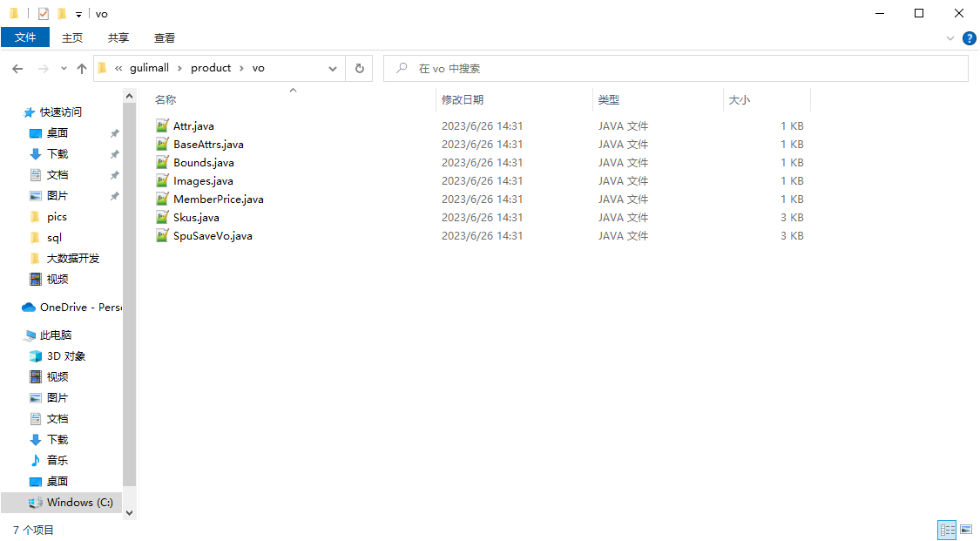This screenshot has height=541, width=980.
Task: Switch to the 查看 ribbon tab
Action: [x=165, y=37]
